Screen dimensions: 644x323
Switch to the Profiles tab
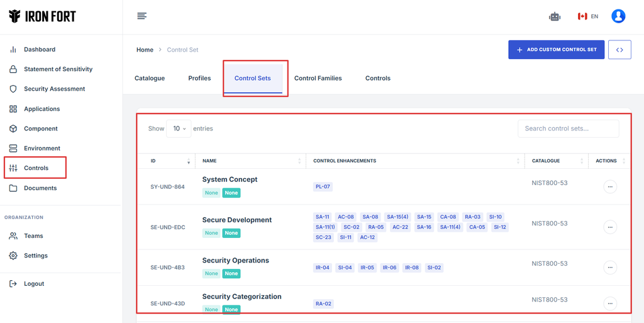pyautogui.click(x=199, y=78)
